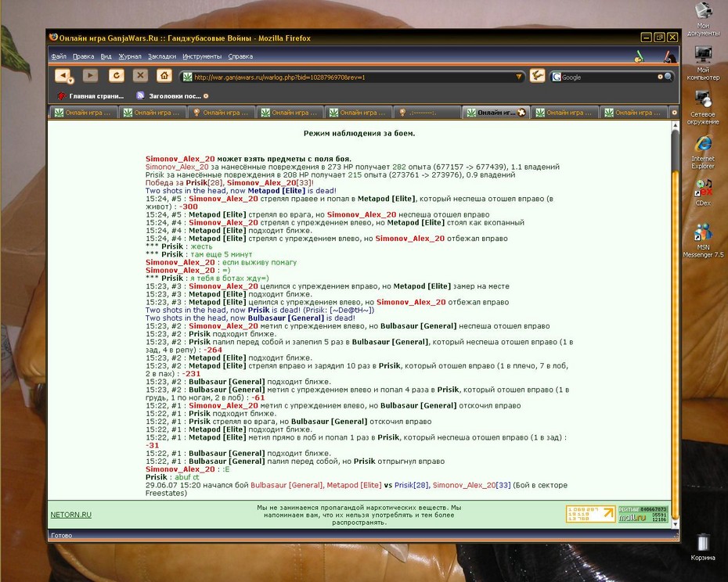This screenshot has height=582, width=728.
Task: Open the Вид menu
Action: 106,56
